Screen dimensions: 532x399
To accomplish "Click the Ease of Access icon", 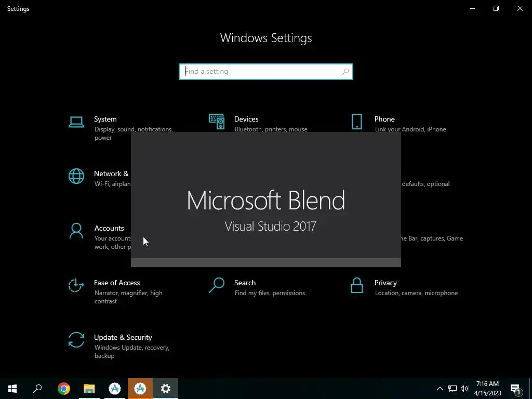I will tap(76, 285).
